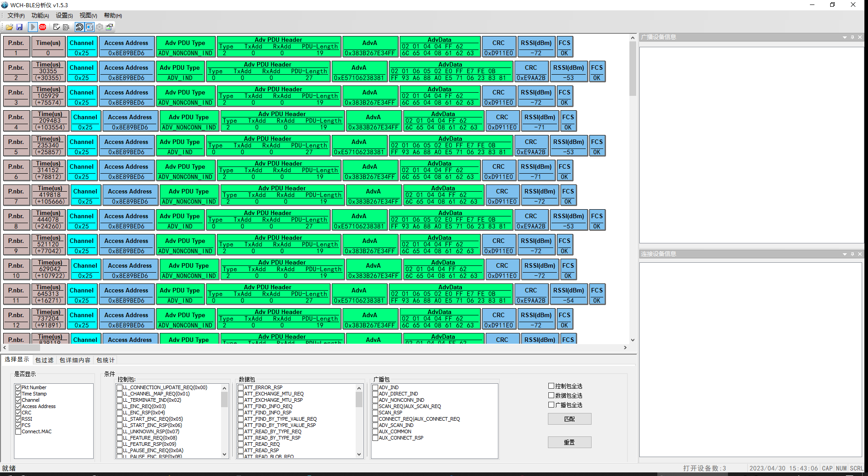Check the 控制包全选 checkbox
Screen dimensions: 868x476
(x=551, y=386)
